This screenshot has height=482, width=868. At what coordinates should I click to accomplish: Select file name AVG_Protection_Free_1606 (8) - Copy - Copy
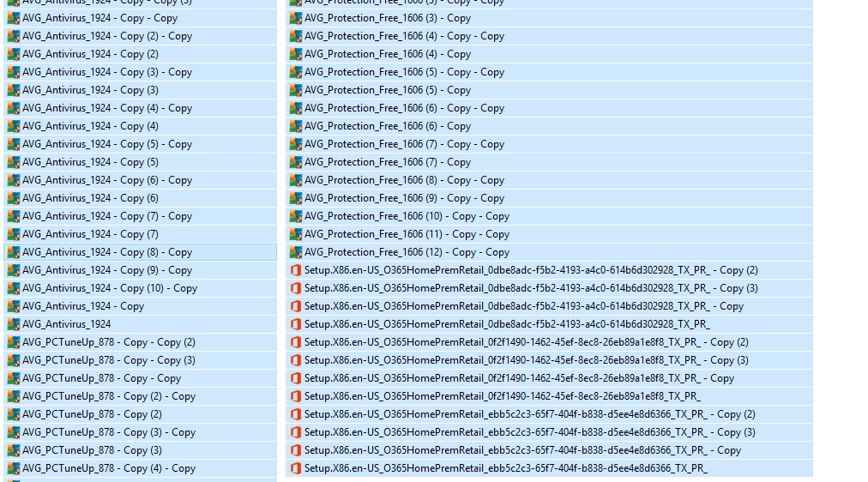405,180
